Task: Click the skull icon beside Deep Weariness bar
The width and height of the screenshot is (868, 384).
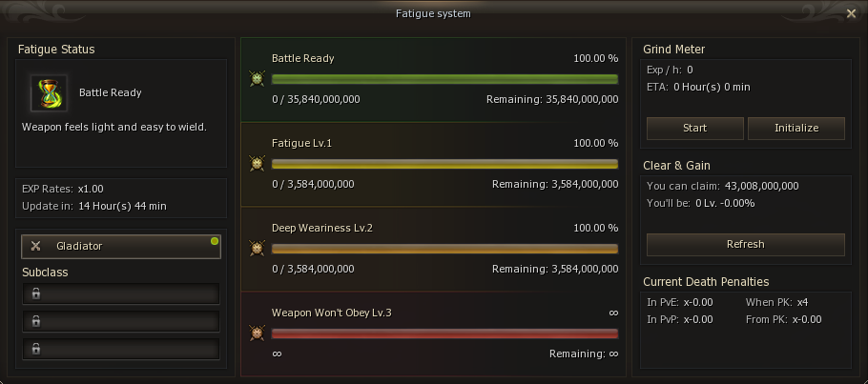Action: (x=256, y=248)
